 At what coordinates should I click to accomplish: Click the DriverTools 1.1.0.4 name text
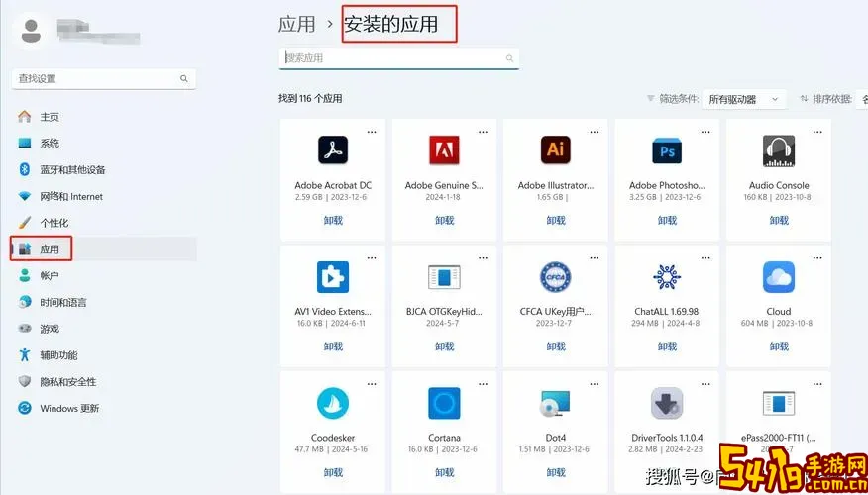click(x=667, y=438)
